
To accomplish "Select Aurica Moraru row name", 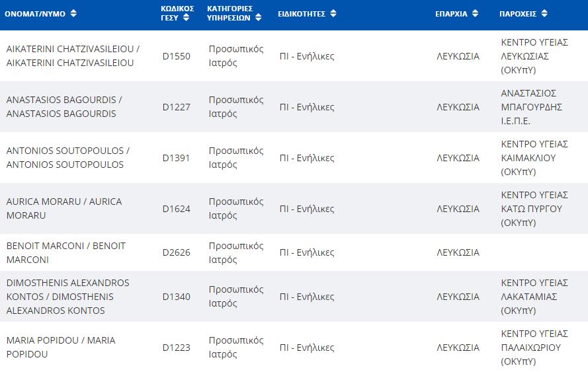I will (64, 209).
